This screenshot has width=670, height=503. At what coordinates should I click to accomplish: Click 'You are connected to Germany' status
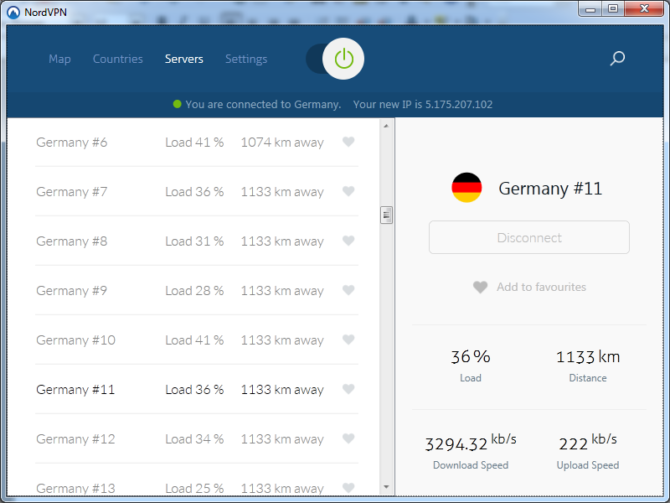click(x=263, y=104)
